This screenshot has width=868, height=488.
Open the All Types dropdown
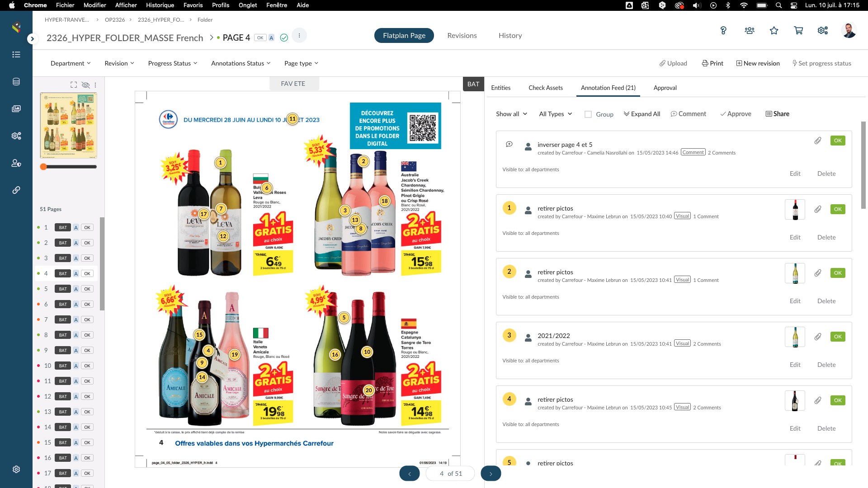[x=556, y=114]
